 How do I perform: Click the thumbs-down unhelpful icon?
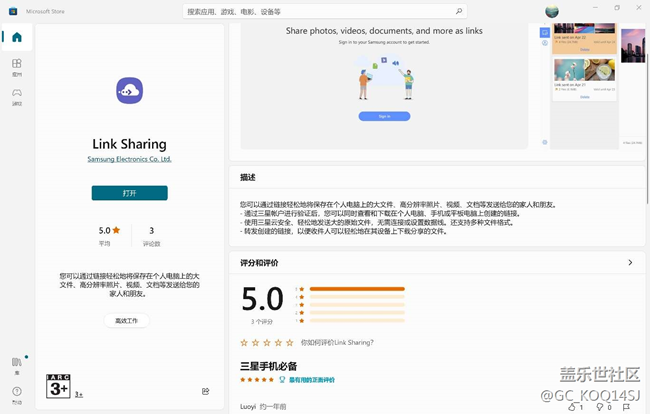(x=599, y=407)
